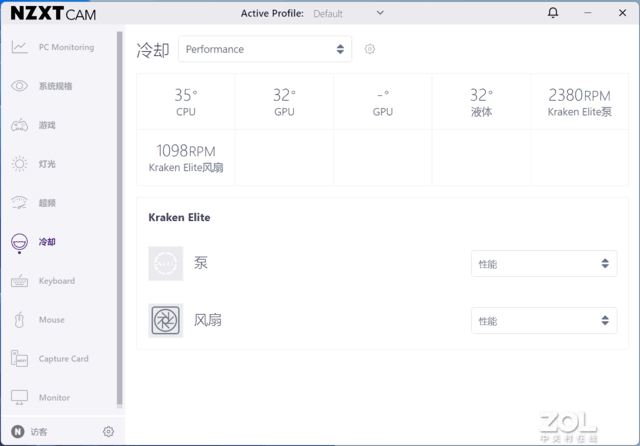640x446 pixels.
Task: Select the gamepad icon for 游戏
Action: (x=19, y=125)
